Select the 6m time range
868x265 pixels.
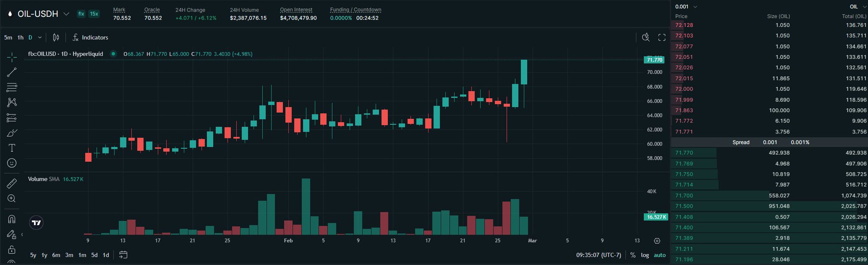point(56,255)
